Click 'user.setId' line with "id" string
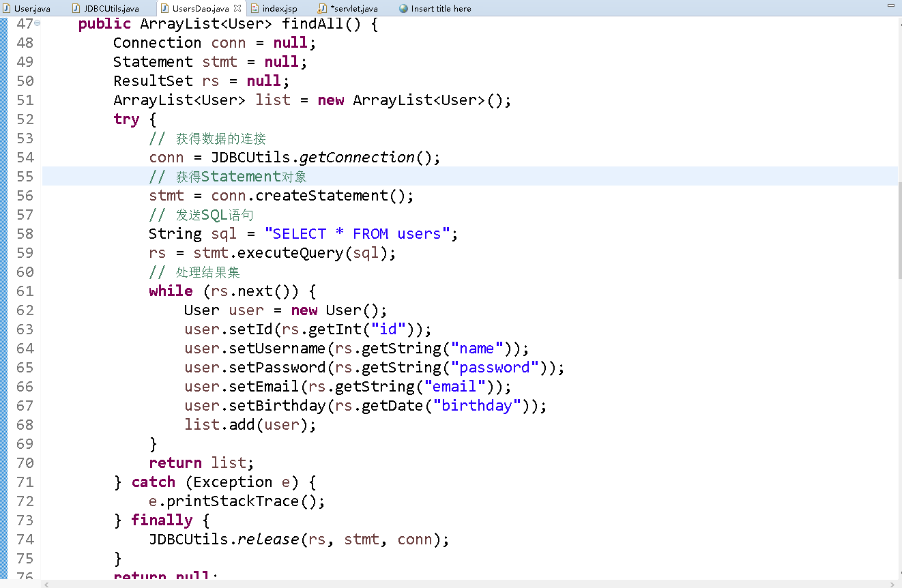 point(308,329)
